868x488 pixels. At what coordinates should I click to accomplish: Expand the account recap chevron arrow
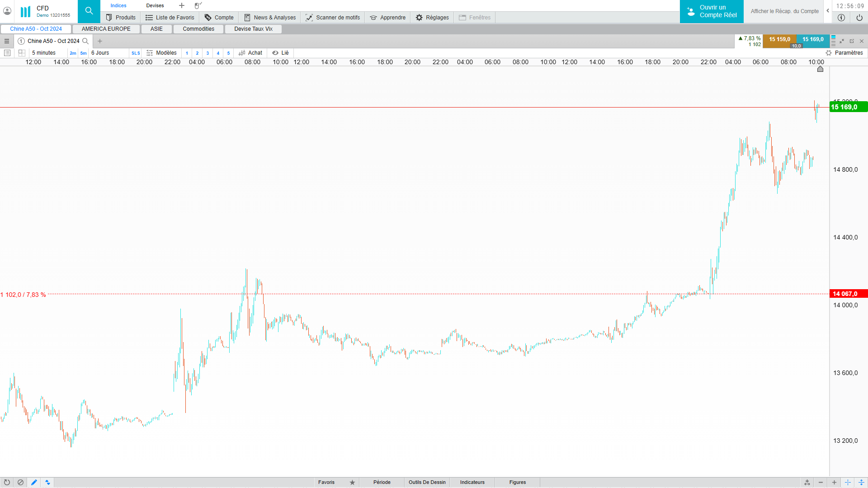tap(828, 11)
